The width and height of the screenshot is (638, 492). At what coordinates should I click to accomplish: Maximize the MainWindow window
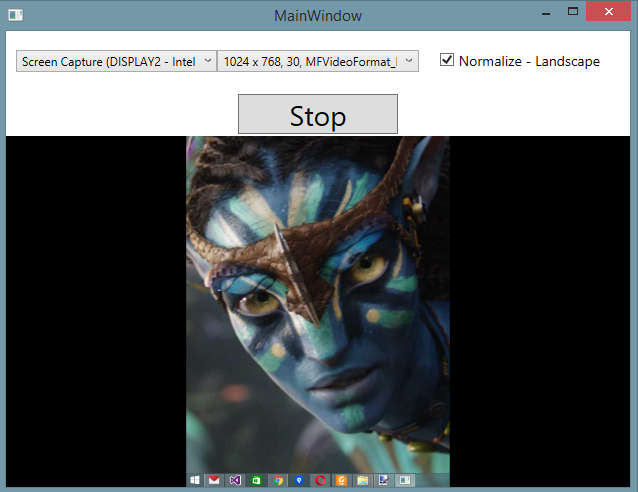tap(573, 11)
